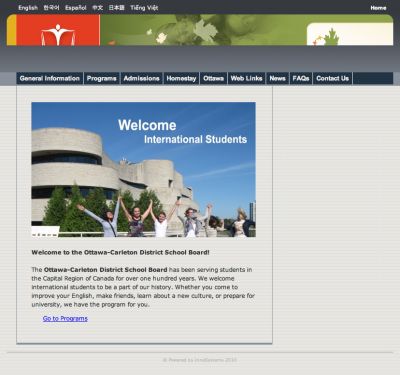Open Contact Us page
The height and width of the screenshot is (375, 400).
[x=333, y=79]
